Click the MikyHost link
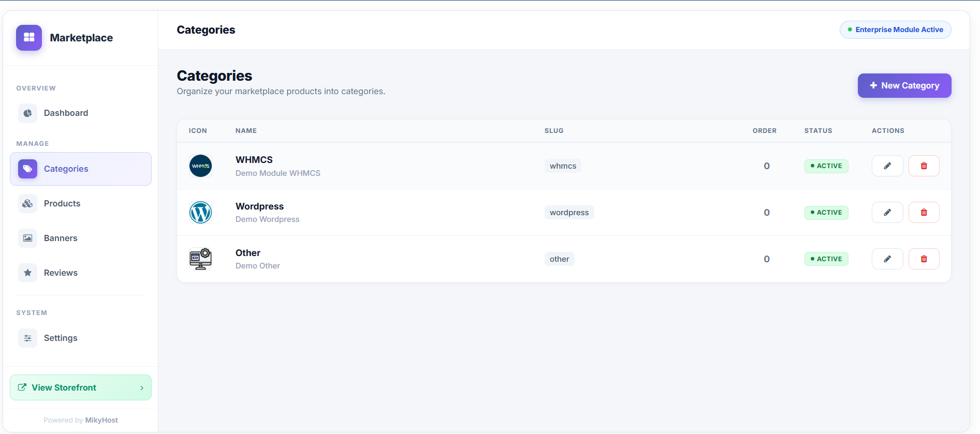Viewport: 980px width, 434px height. pos(101,420)
